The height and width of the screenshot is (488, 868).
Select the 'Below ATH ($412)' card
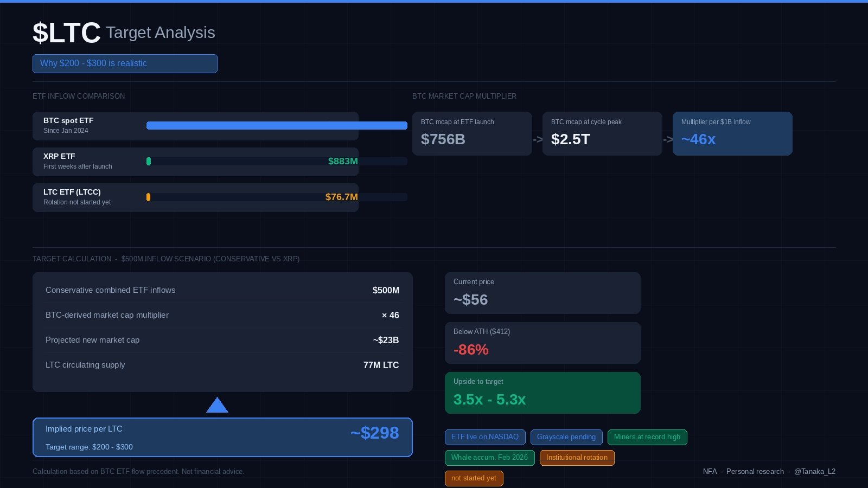click(542, 343)
